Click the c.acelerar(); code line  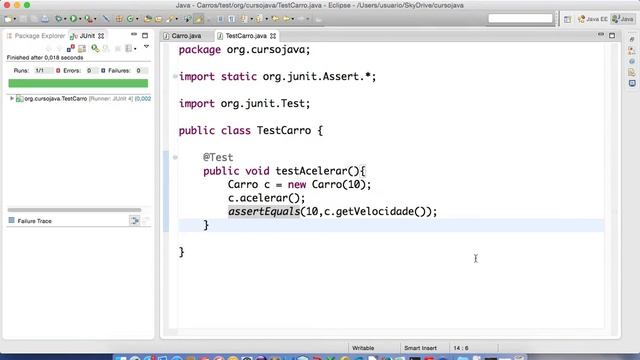click(267, 198)
